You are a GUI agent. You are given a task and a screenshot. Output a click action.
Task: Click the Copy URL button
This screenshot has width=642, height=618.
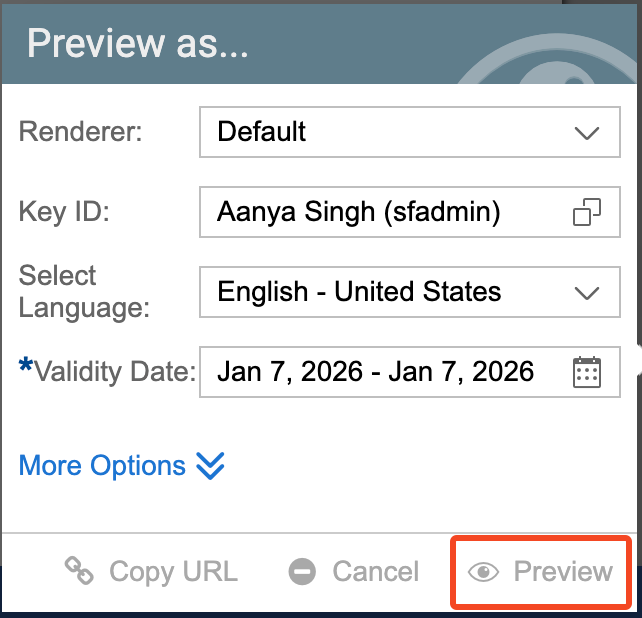(x=152, y=572)
